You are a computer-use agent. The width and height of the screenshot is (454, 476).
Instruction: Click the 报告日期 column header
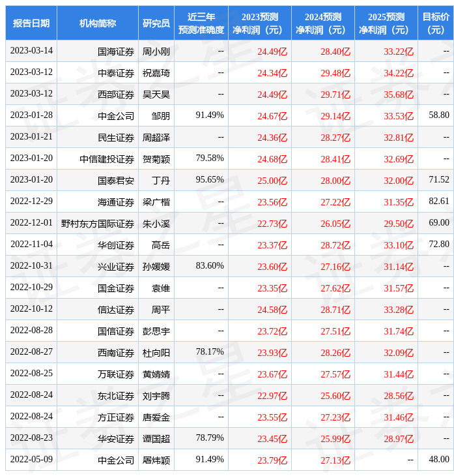point(31,23)
